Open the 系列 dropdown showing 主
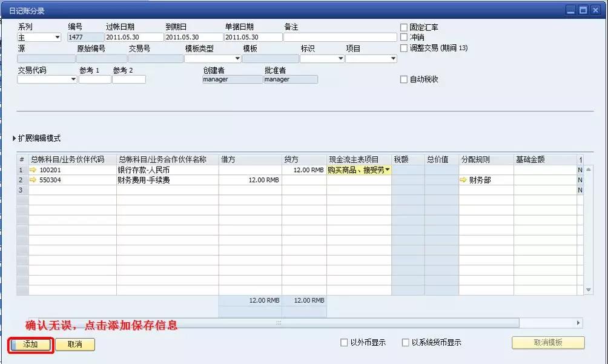The image size is (608, 364). pos(56,36)
